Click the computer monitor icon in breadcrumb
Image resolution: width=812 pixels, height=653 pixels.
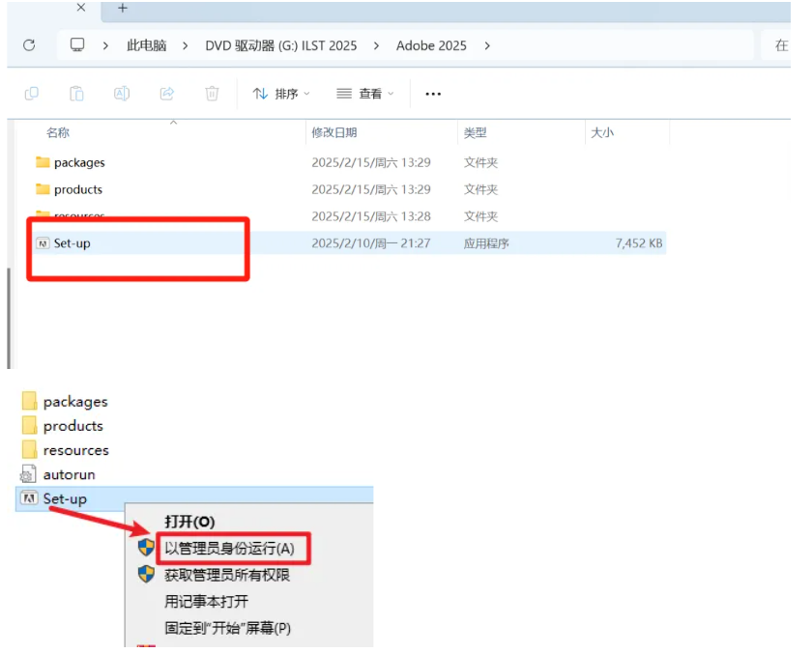click(x=77, y=45)
